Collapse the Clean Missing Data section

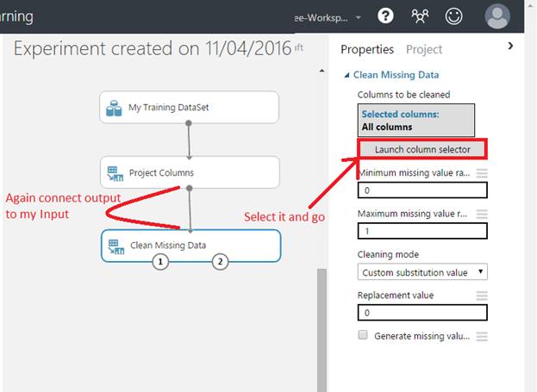click(347, 75)
